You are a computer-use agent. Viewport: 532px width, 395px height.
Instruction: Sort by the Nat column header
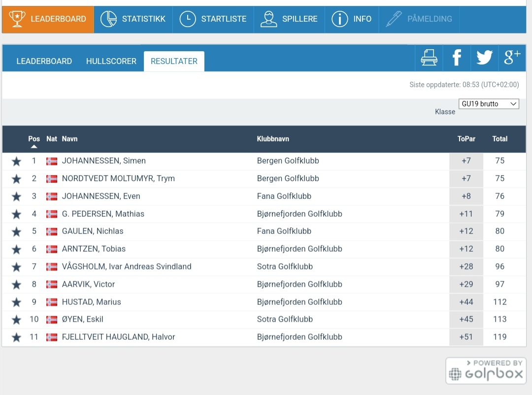click(52, 139)
